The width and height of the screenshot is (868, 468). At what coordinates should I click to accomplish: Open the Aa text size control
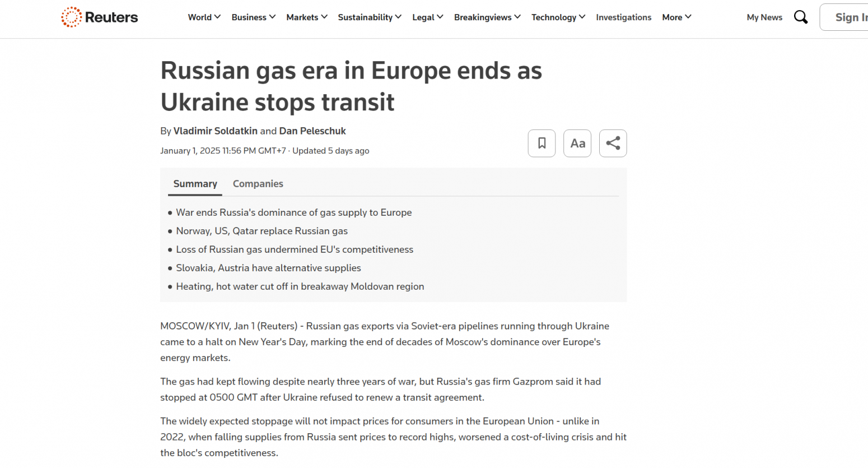(x=577, y=143)
